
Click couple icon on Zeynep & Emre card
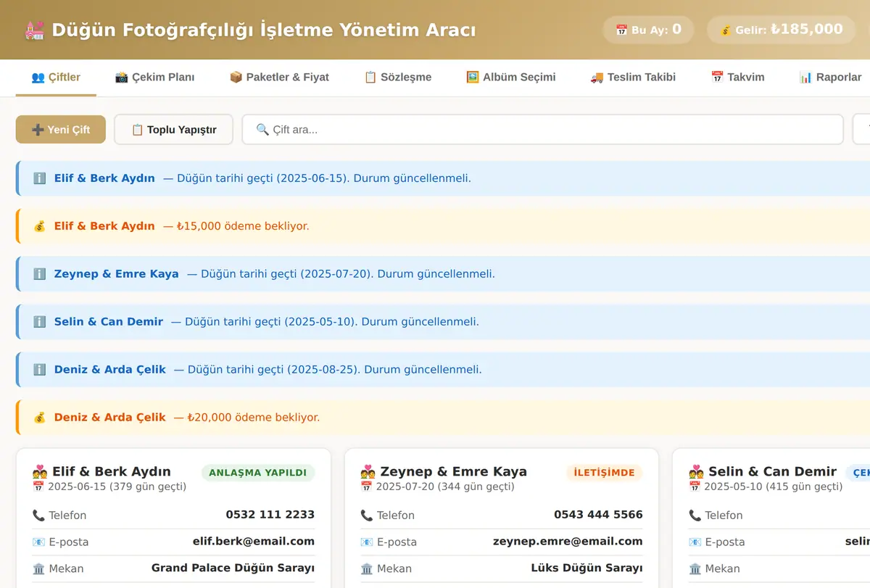[368, 472]
